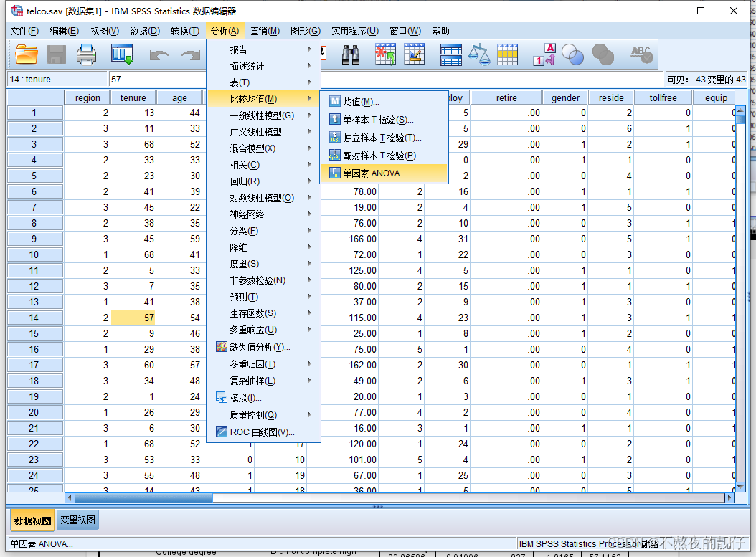Click the tollfree column header
The width and height of the screenshot is (756, 557).
(x=663, y=97)
